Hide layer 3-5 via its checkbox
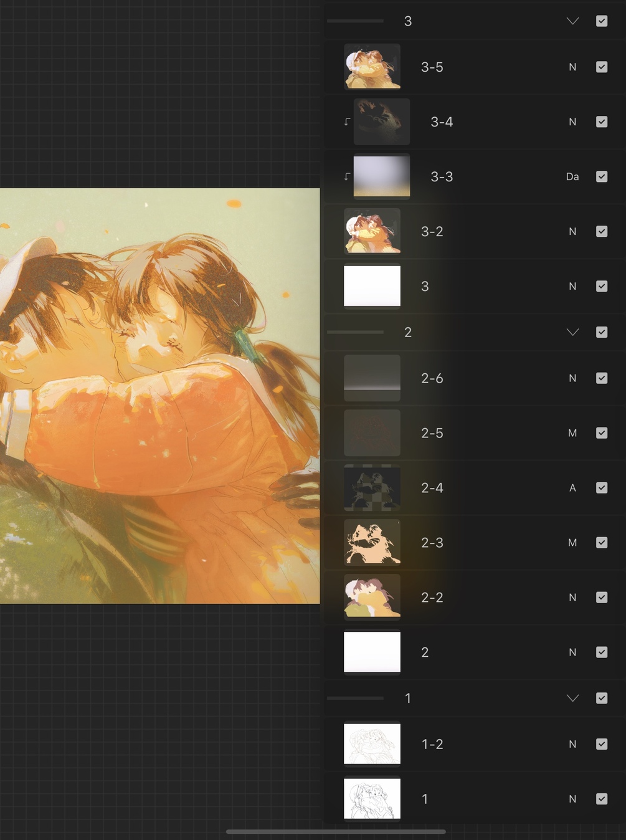This screenshot has width=626, height=840. 602,67
